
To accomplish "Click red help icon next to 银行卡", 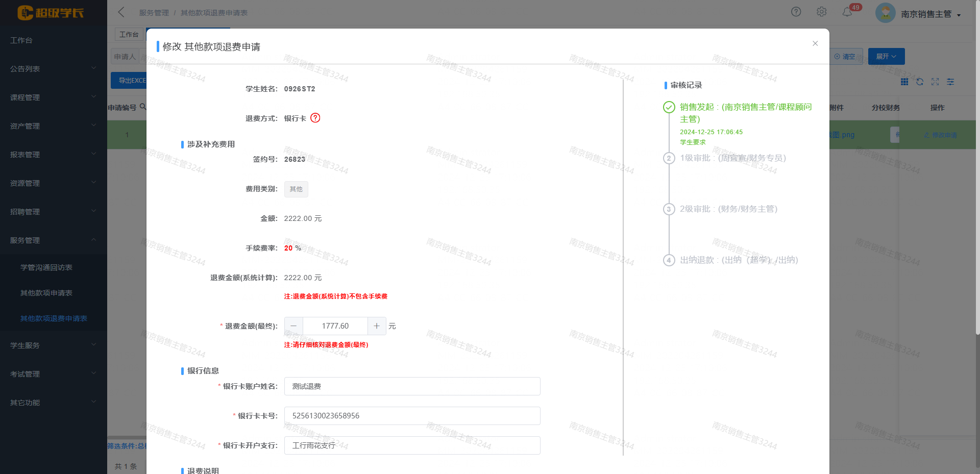I will coord(315,118).
